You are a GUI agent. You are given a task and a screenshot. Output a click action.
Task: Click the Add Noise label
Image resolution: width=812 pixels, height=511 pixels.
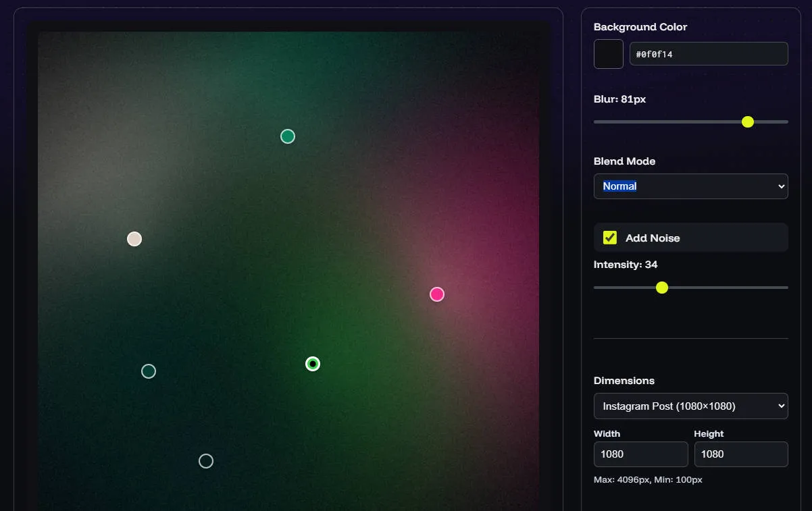[653, 238]
